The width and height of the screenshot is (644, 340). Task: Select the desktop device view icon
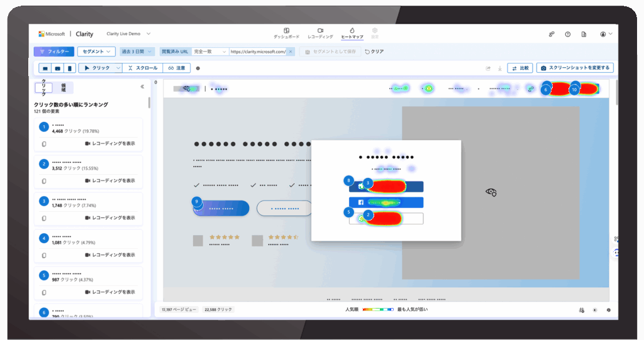45,68
